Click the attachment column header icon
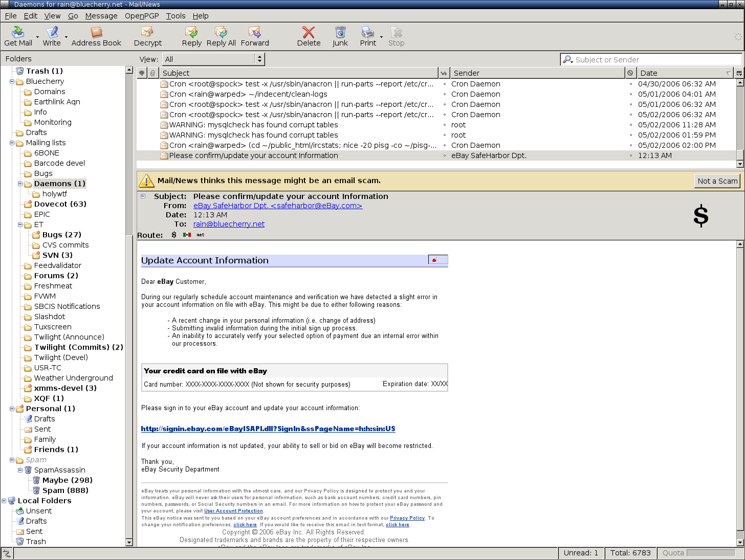Viewport: 745px width, 560px height. [152, 73]
